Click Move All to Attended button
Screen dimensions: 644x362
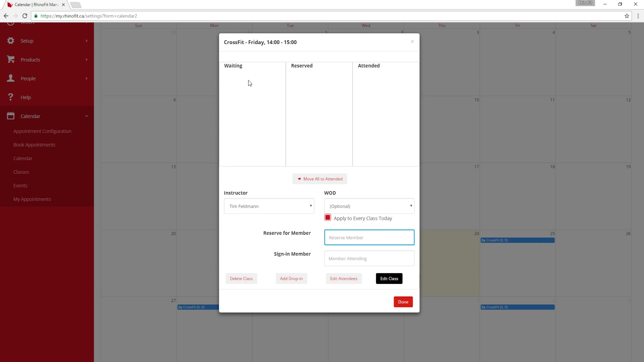[x=320, y=179]
